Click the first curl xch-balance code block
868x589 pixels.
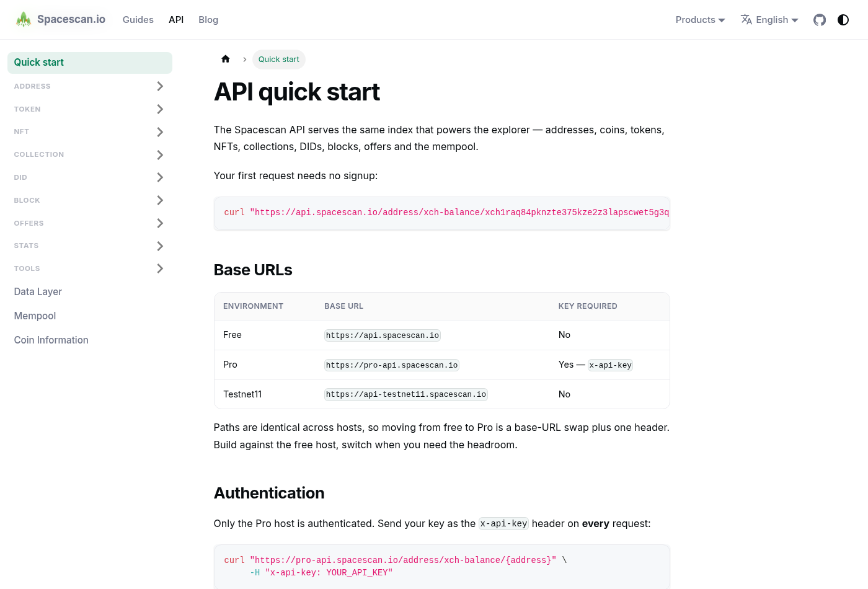coord(442,213)
